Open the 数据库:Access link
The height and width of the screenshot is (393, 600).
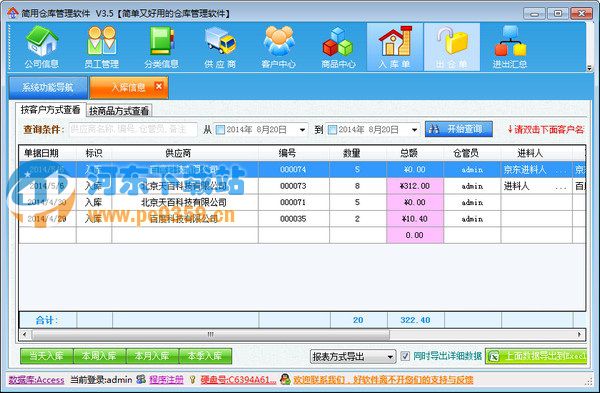pos(36,380)
